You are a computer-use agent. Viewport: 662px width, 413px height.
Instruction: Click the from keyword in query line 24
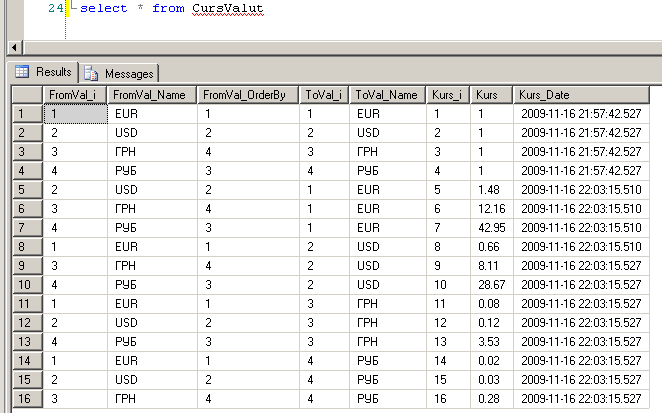168,8
